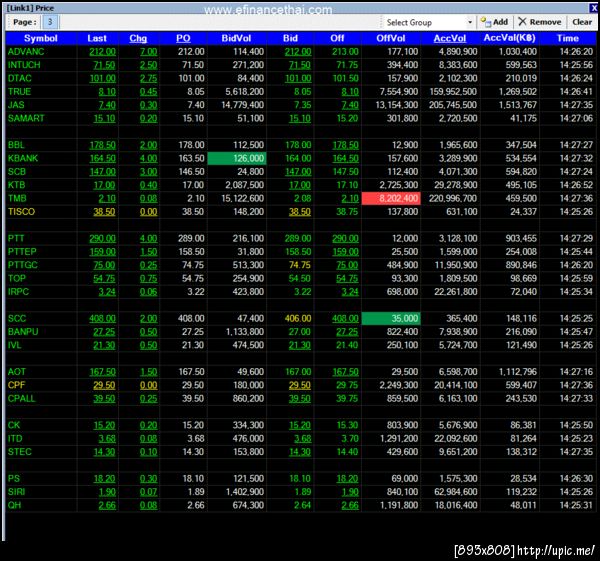Image resolution: width=600 pixels, height=561 pixels.
Task: Sort by BidVol column header
Action: point(236,38)
